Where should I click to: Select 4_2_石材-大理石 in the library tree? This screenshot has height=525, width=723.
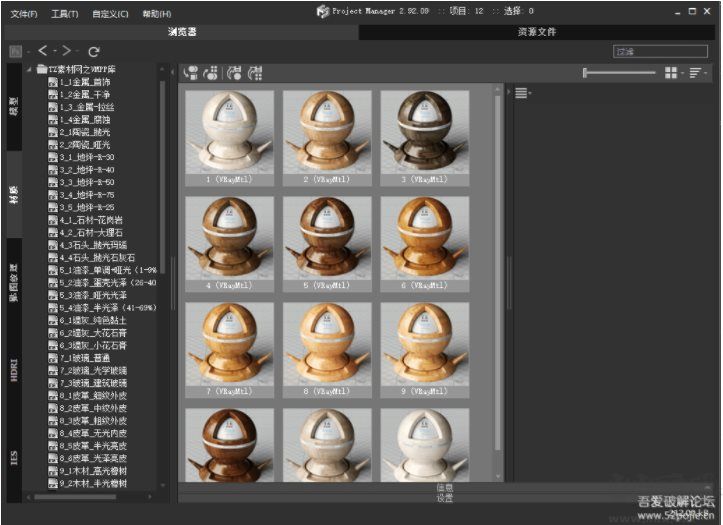click(89, 232)
